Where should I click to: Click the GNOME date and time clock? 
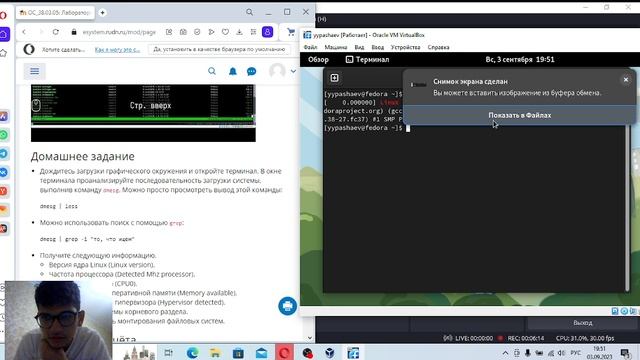point(520,60)
